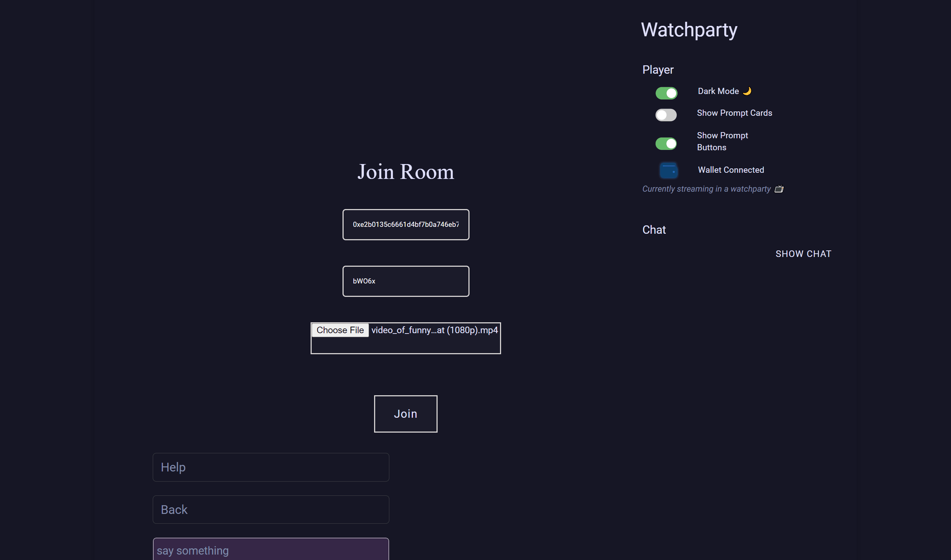Image resolution: width=951 pixels, height=560 pixels.
Task: Click the wallet address input field
Action: pos(406,225)
